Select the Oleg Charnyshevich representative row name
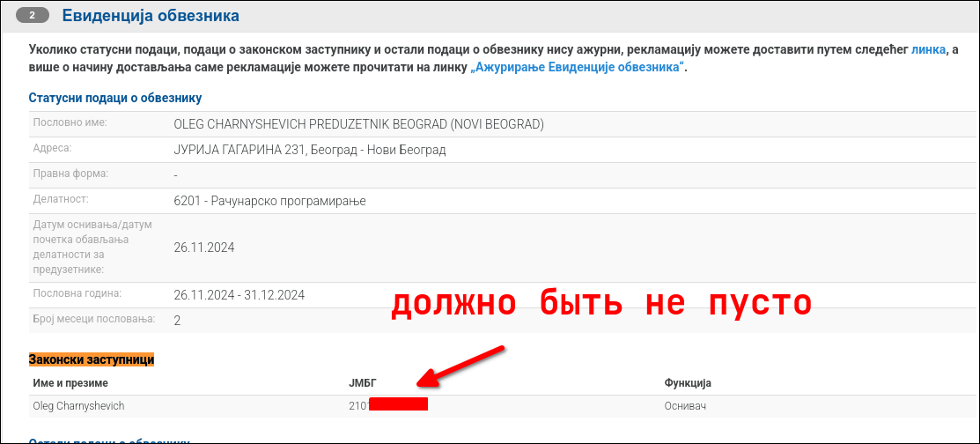The height and width of the screenshot is (444, 980). coord(78,406)
